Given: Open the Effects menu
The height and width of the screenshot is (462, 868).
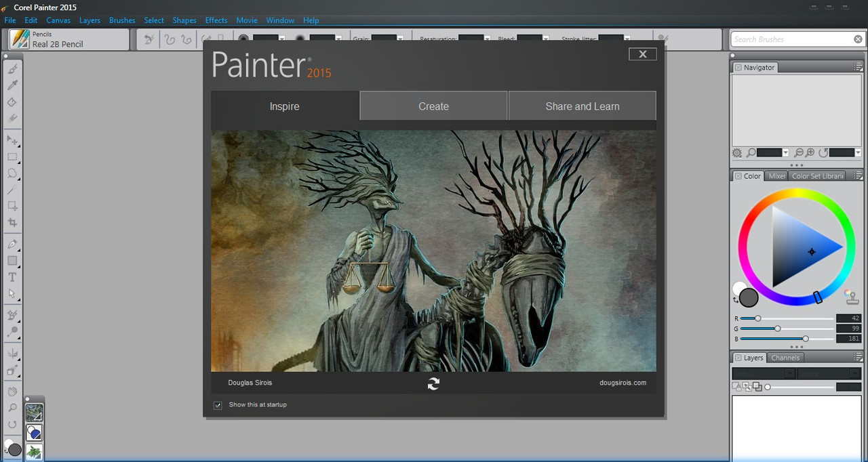Looking at the screenshot, I should point(216,20).
